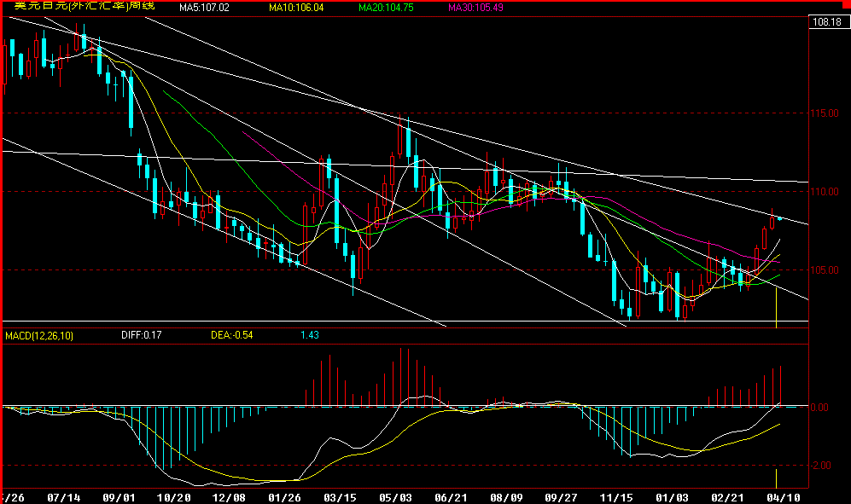Select the 11/15 date on time axis
The width and height of the screenshot is (851, 504).
point(616,496)
